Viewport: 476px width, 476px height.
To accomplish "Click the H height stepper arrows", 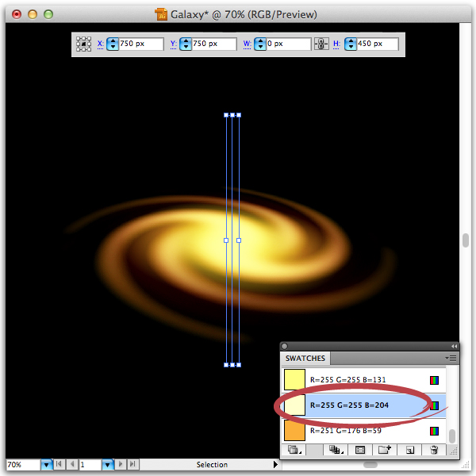I will pos(351,44).
